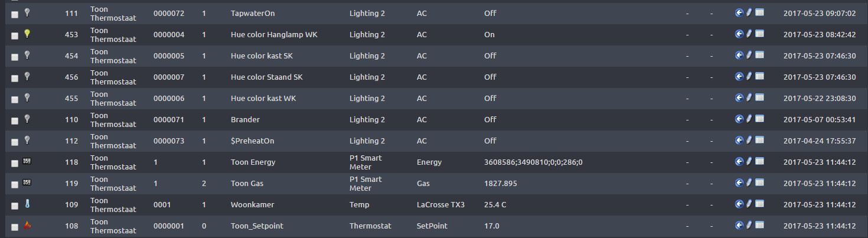Click blue arrow icon for Hue color kast WK
This screenshot has height=238, width=868.
(739, 97)
